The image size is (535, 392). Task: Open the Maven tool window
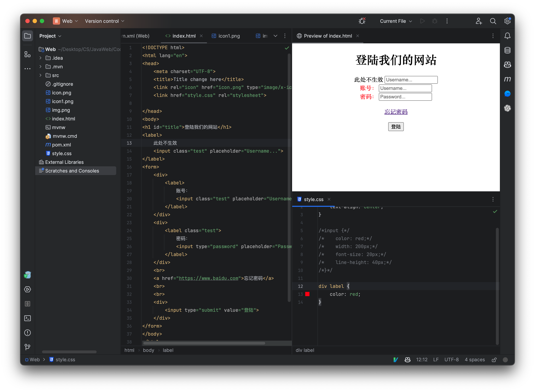(x=507, y=79)
